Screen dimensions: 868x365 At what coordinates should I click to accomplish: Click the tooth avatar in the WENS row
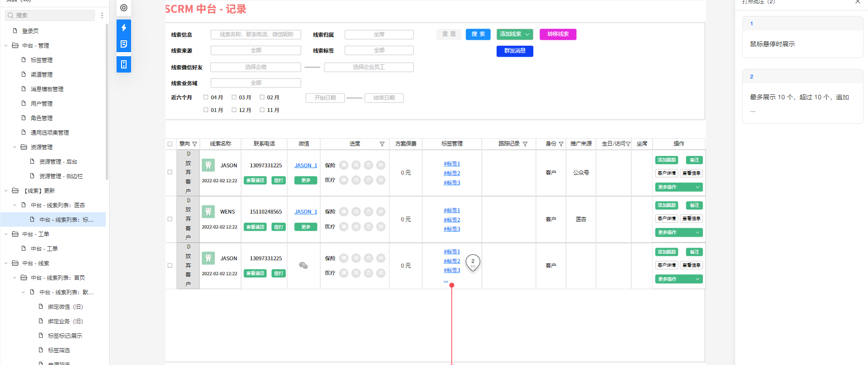[x=208, y=211]
